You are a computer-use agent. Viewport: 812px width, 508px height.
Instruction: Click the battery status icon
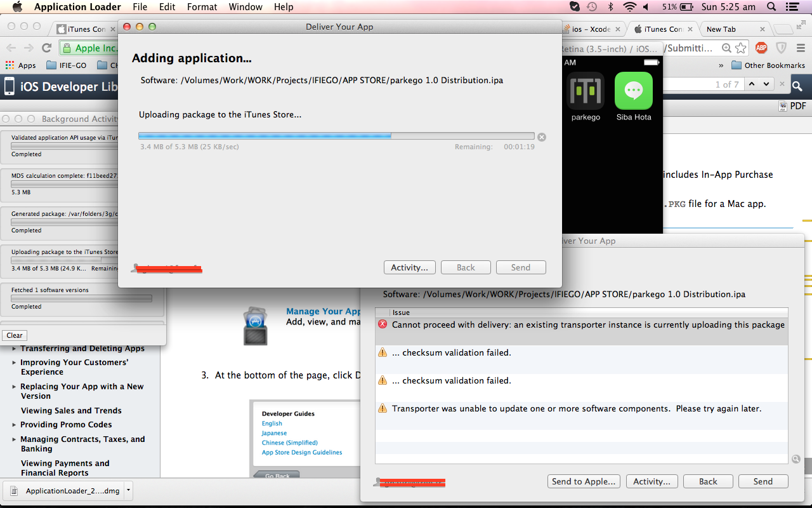coord(688,7)
